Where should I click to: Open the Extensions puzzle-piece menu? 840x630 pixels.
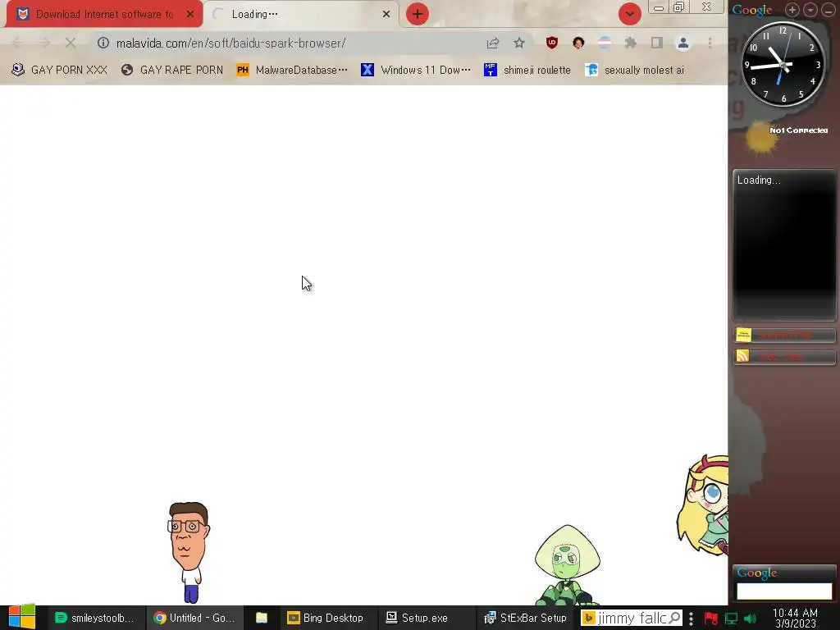click(631, 43)
